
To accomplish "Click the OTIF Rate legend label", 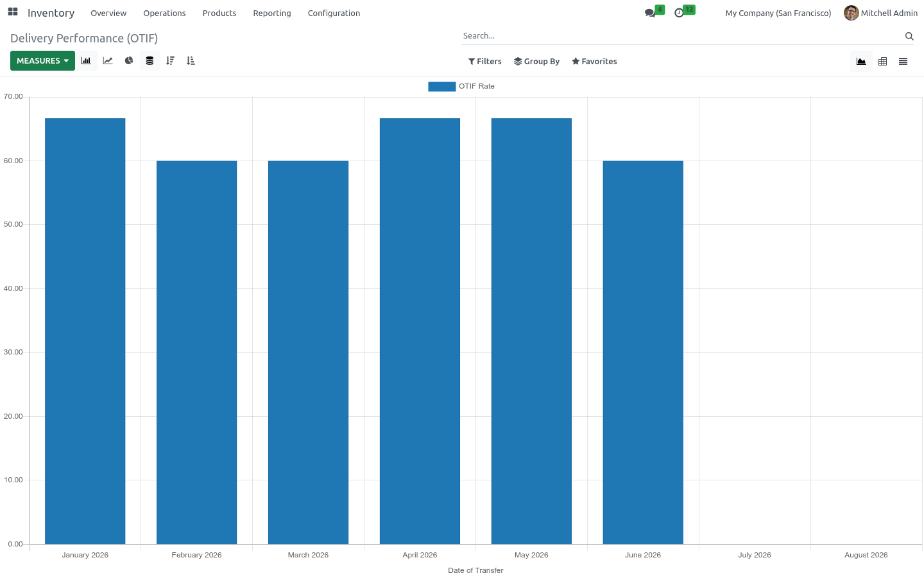I will tap(477, 86).
